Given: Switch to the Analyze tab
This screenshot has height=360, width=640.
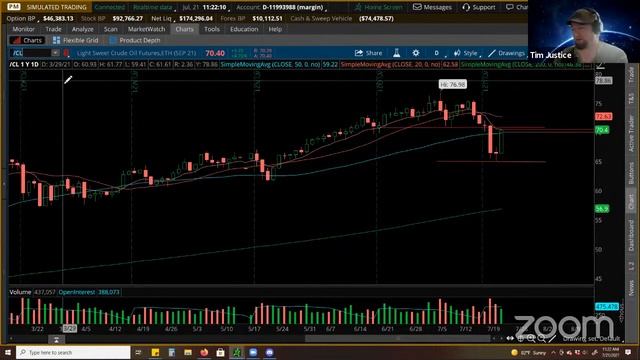Looking at the screenshot, I should (x=82, y=29).
